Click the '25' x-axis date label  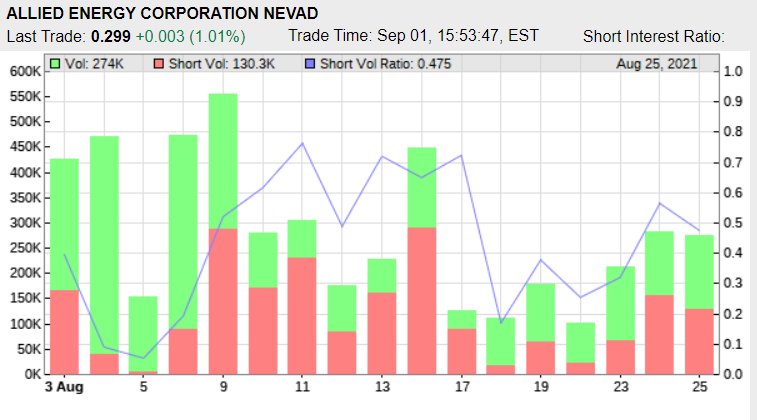700,387
